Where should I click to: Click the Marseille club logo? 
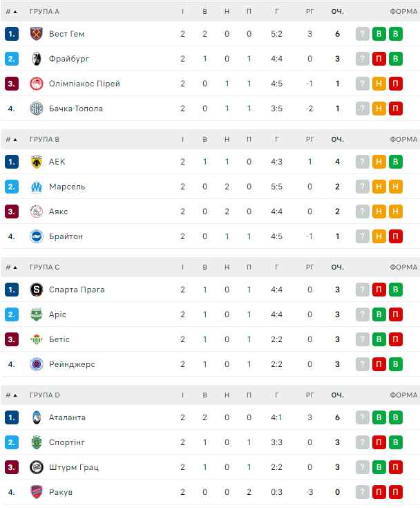coord(37,187)
